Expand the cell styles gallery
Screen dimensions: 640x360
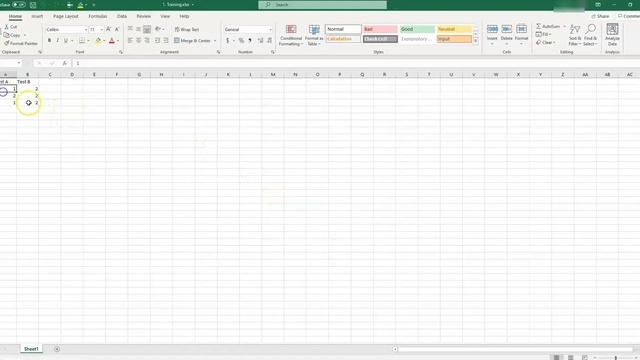click(476, 41)
